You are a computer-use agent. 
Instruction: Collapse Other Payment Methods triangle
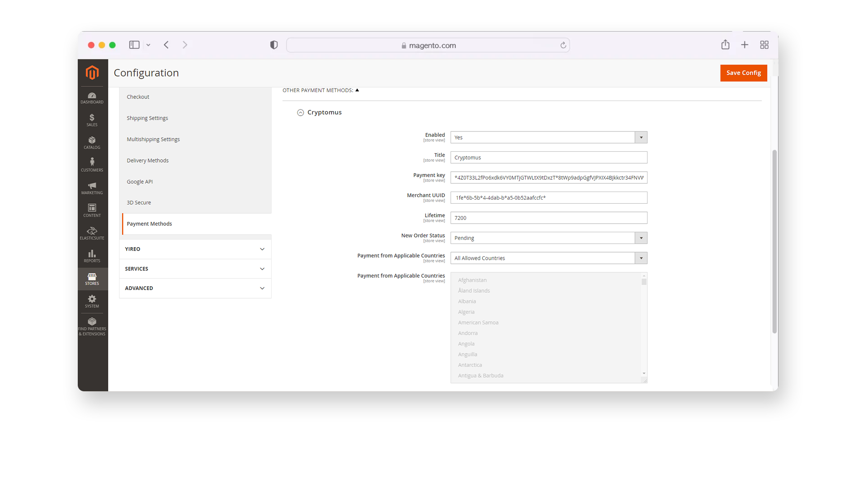click(357, 90)
